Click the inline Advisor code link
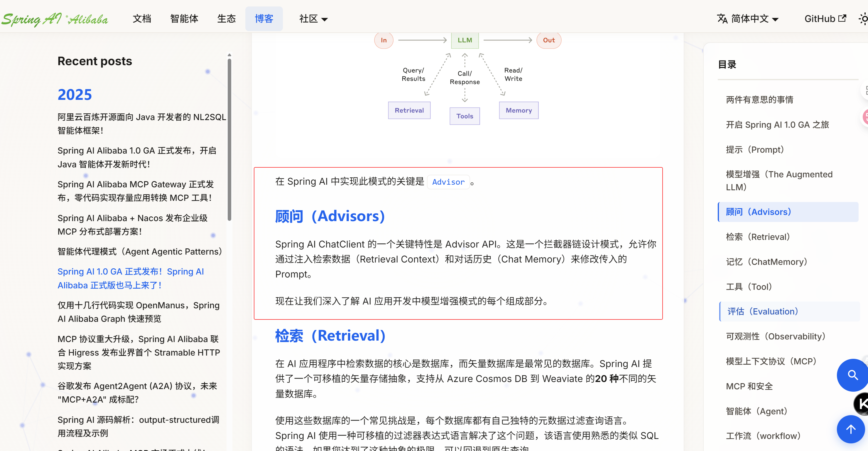 pyautogui.click(x=448, y=182)
